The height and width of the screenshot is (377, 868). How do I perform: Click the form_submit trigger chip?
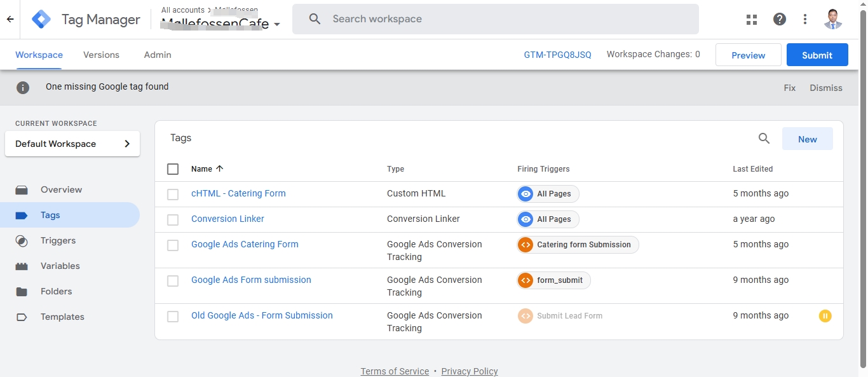pos(553,280)
